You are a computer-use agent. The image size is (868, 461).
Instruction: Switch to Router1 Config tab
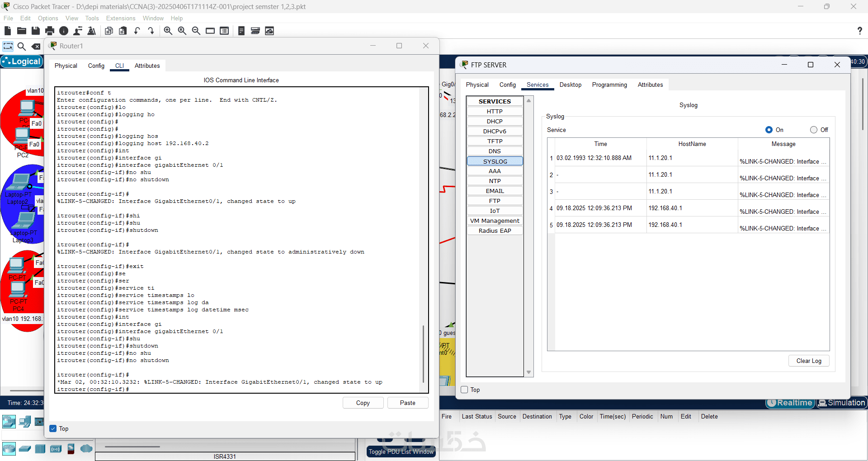[96, 66]
